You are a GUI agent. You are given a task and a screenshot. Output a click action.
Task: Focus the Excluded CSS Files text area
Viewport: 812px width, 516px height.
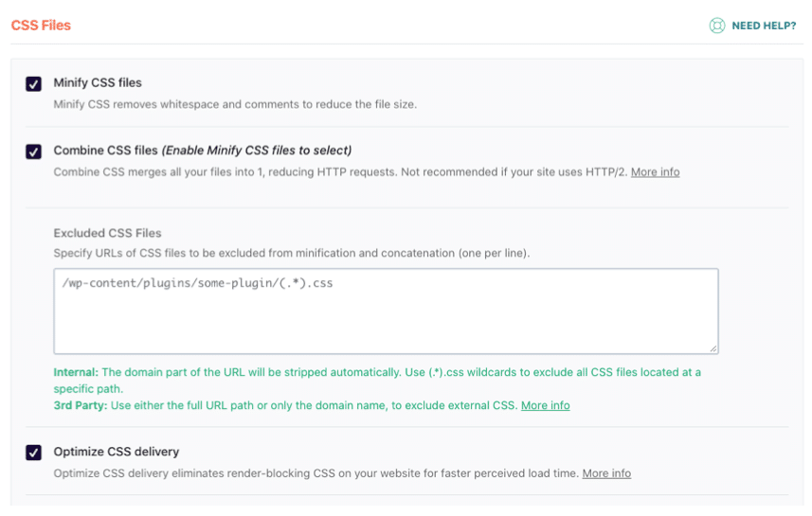(x=386, y=311)
